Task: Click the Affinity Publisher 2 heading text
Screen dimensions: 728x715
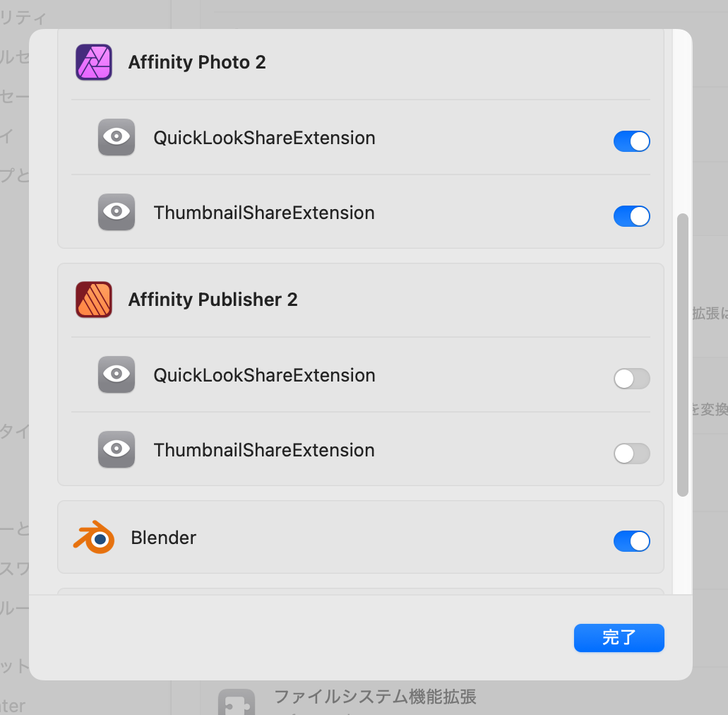Action: [213, 300]
